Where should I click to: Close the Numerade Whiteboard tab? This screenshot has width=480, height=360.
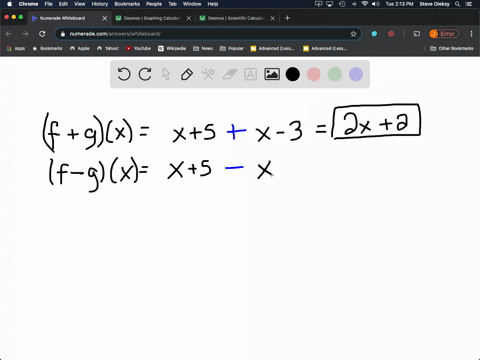click(105, 18)
